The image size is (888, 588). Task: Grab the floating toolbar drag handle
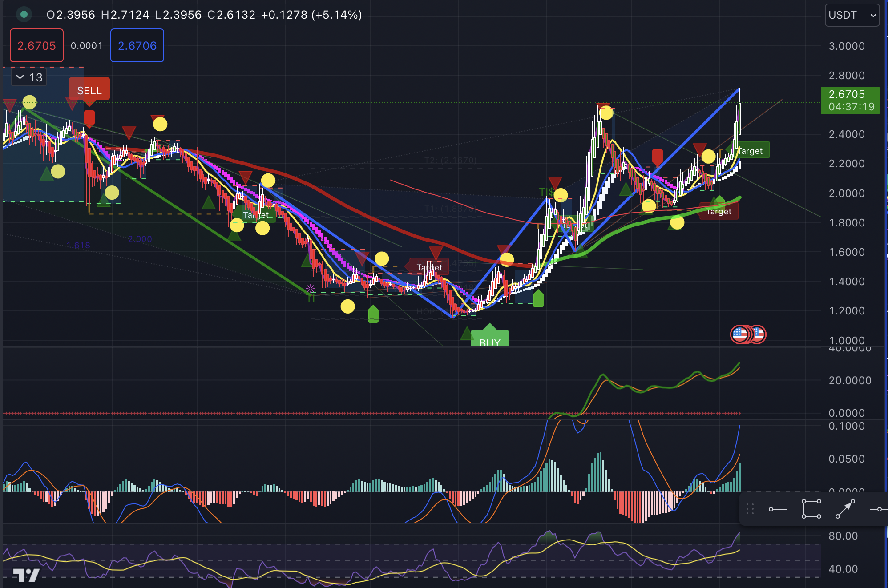tap(750, 509)
